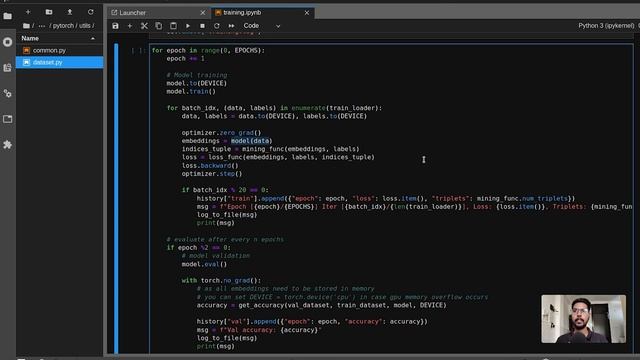This screenshot has width=640, height=360.
Task: Restart kernel and run all cells
Action: (x=231, y=26)
